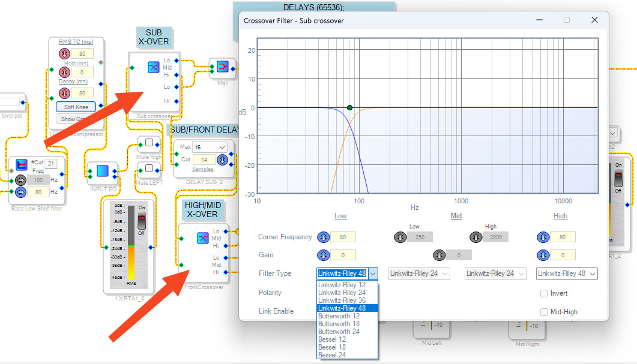Click the Mid band label link
Screen dimensions: 637x364
tap(456, 216)
